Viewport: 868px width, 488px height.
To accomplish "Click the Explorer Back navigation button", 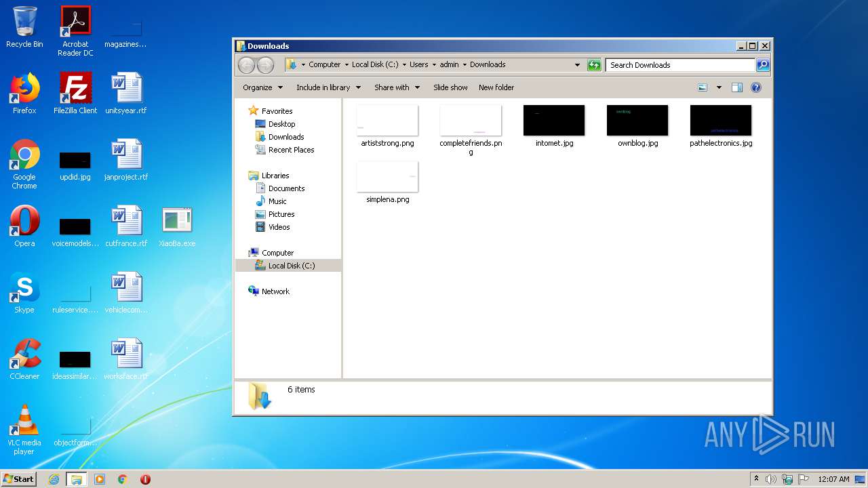I will [246, 65].
